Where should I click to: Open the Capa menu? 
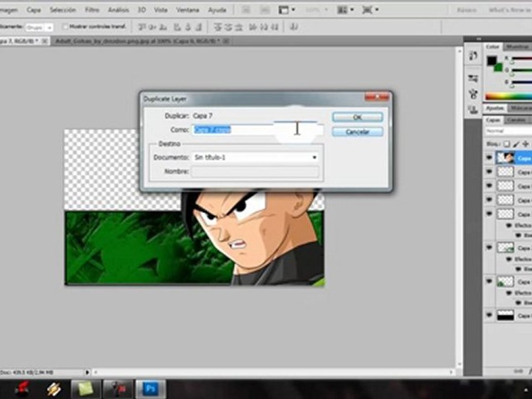click(x=34, y=10)
